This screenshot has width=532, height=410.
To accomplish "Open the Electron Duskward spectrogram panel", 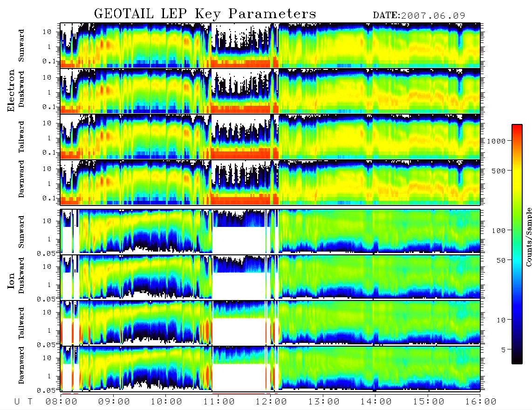I will tap(270, 91).
